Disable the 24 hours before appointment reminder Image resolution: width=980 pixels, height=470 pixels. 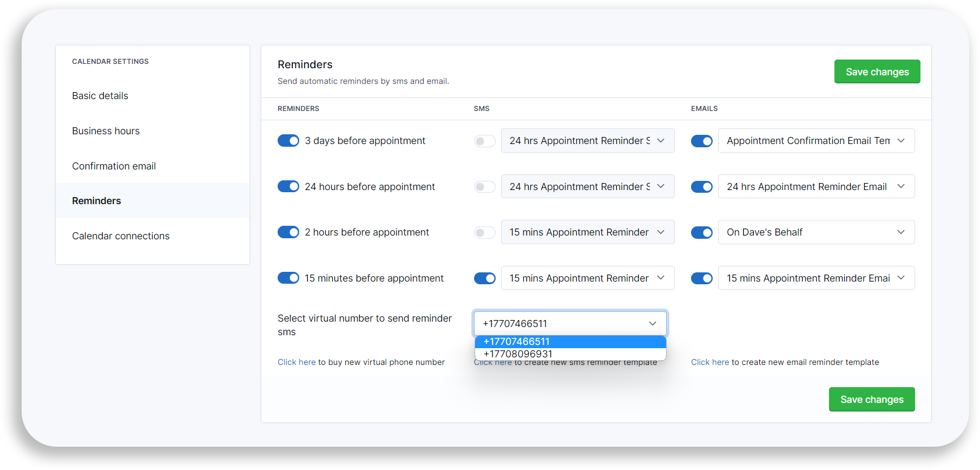[288, 187]
